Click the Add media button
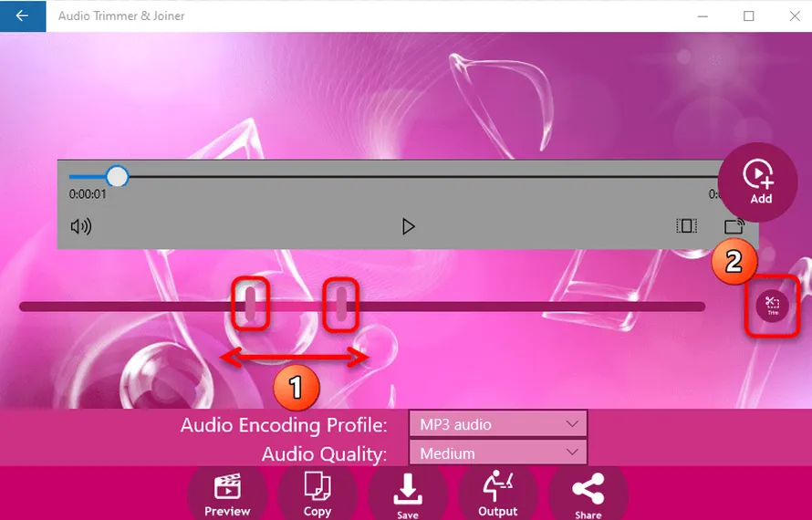Image resolution: width=812 pixels, height=520 pixels. pos(757,182)
